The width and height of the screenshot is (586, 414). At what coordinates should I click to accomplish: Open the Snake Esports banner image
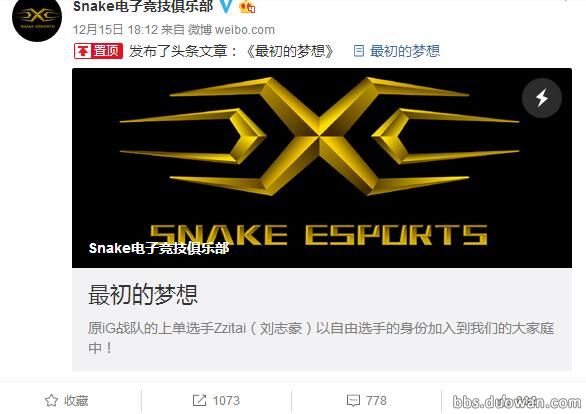click(322, 168)
